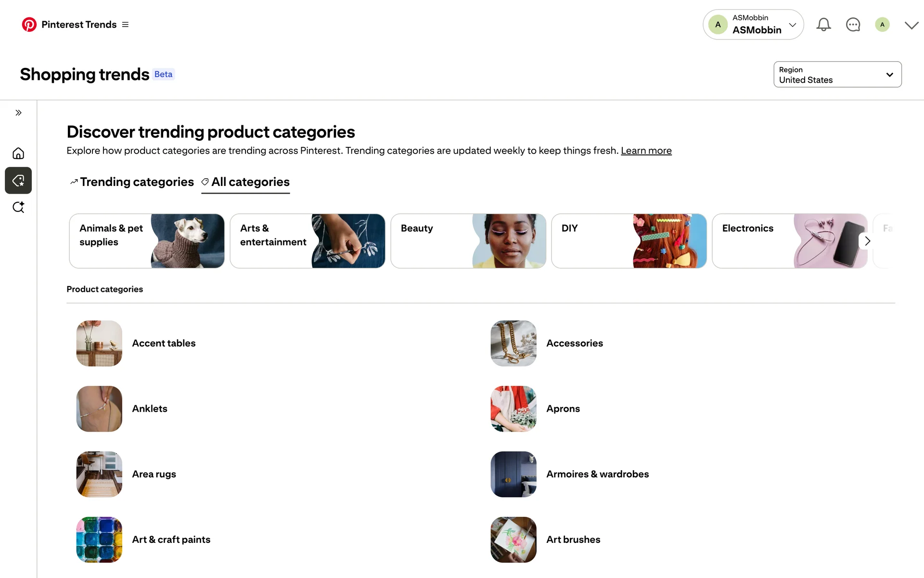Select the Electronics category card
This screenshot has height=578, width=924.
pyautogui.click(x=784, y=241)
